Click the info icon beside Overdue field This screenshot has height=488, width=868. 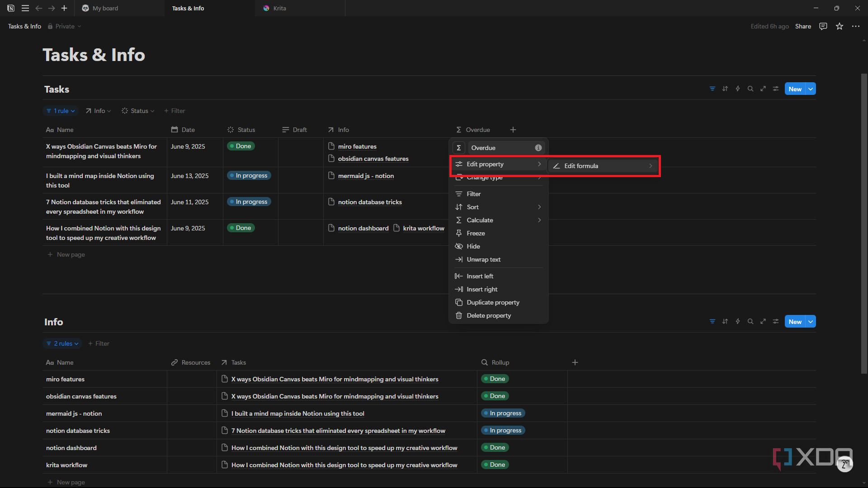tap(538, 148)
